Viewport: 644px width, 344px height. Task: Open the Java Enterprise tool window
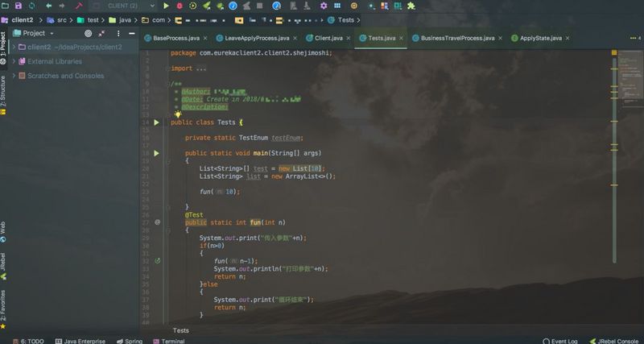80,341
